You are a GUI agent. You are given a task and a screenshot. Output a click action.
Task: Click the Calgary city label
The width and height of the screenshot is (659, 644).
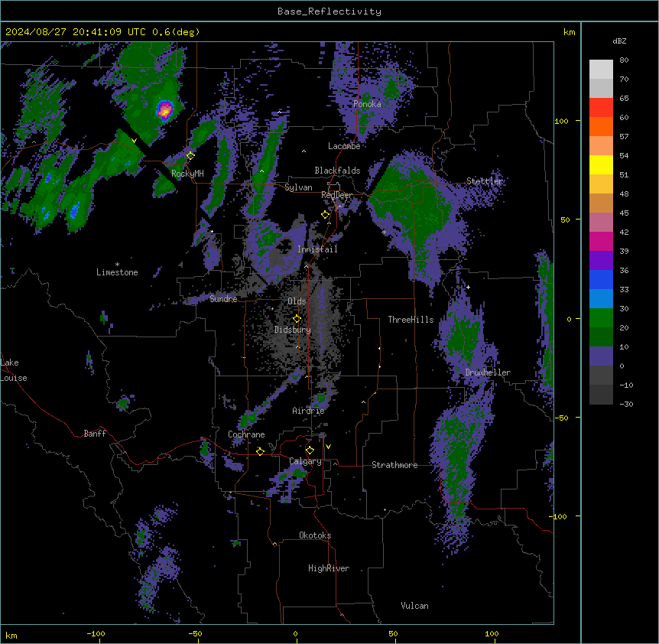click(x=306, y=461)
